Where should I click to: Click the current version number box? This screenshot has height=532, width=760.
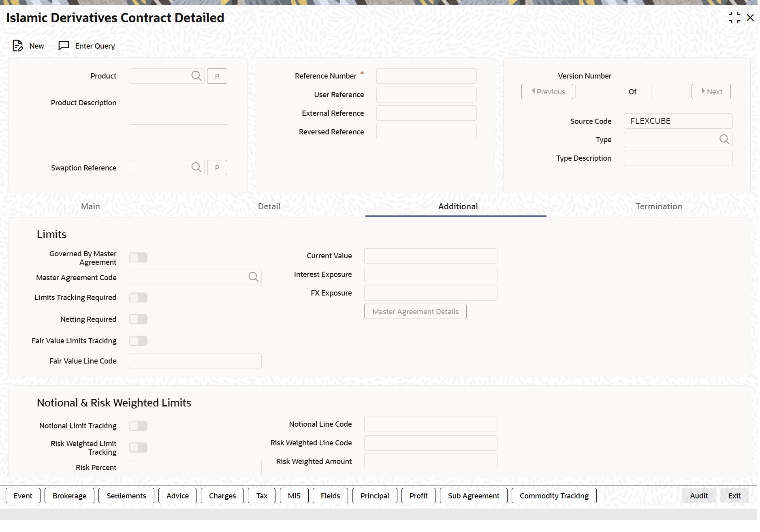595,92
